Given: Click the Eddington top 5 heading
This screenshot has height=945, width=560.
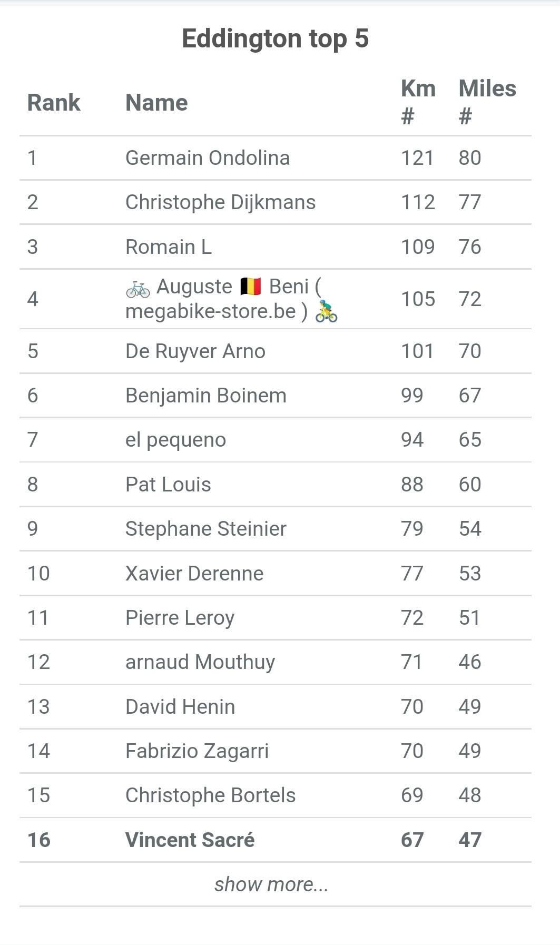Looking at the screenshot, I should [x=275, y=38].
